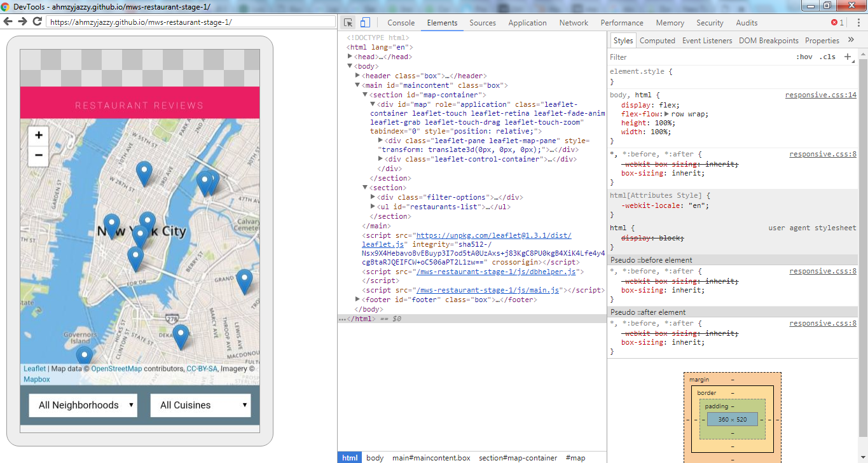The height and width of the screenshot is (463, 868).
Task: Open the ellipsis actions on the html node line
Action: 342,319
